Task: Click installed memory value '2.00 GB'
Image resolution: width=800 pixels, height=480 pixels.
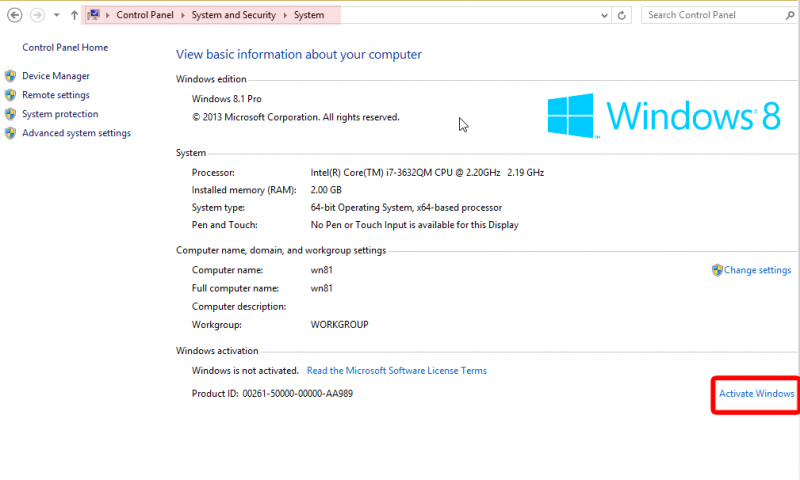Action: [x=326, y=190]
